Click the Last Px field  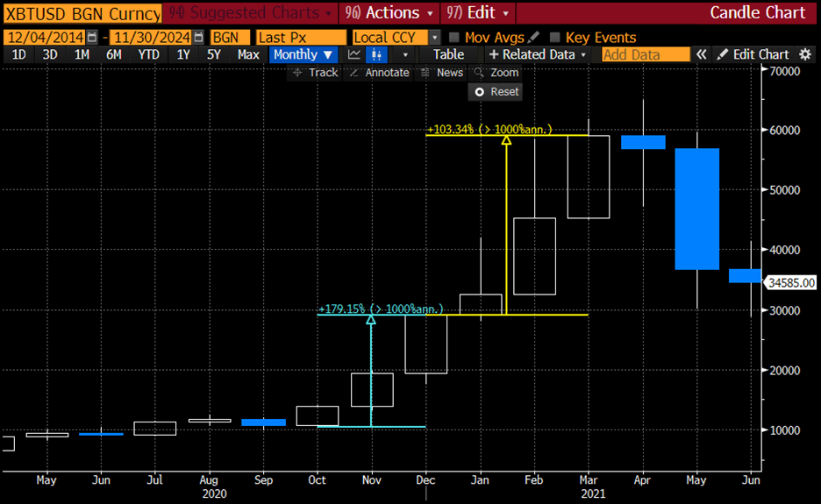[301, 37]
